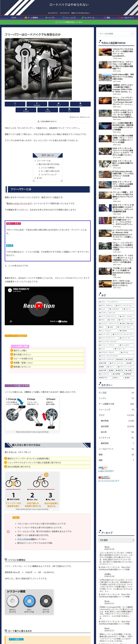Click the YouTube video share arrow icon
This screenshot has height=644, width=138.
pos(11,321)
